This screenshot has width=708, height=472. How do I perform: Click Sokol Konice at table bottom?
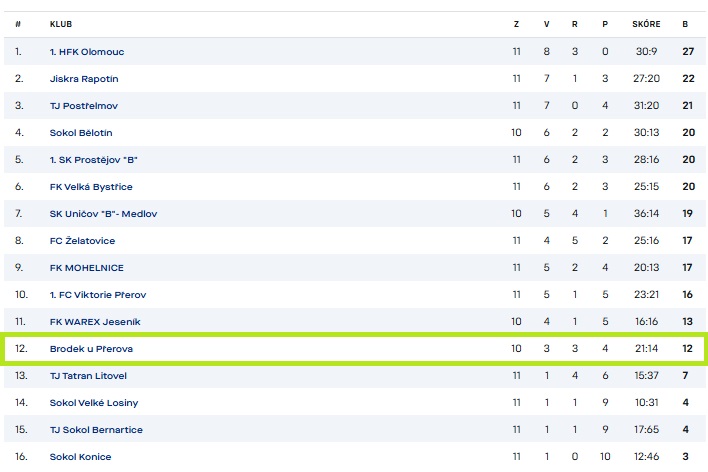(80, 456)
